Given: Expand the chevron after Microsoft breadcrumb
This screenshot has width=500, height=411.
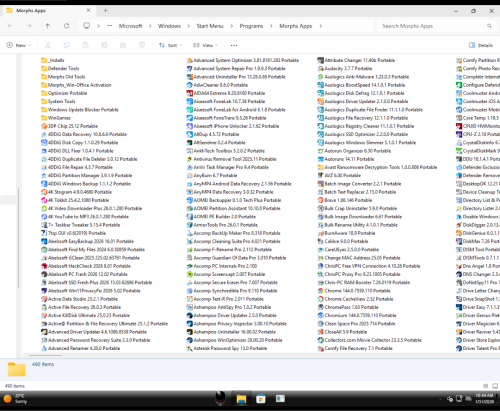Looking at the screenshot, I should pos(150,26).
